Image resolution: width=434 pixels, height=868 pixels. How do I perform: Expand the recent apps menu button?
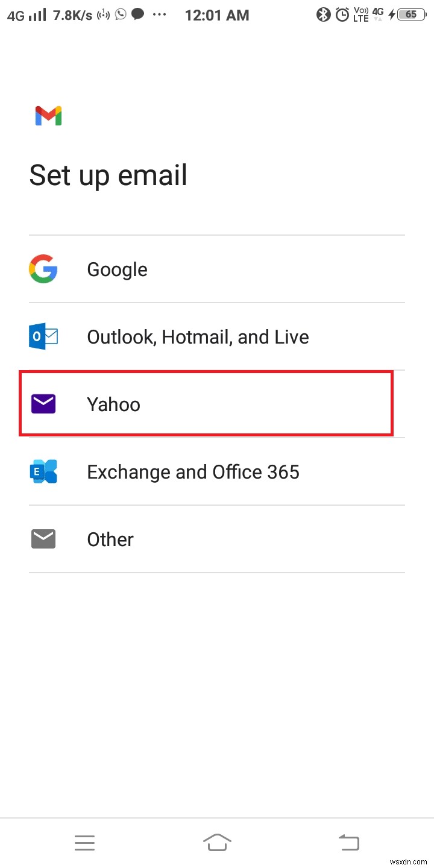[84, 842]
